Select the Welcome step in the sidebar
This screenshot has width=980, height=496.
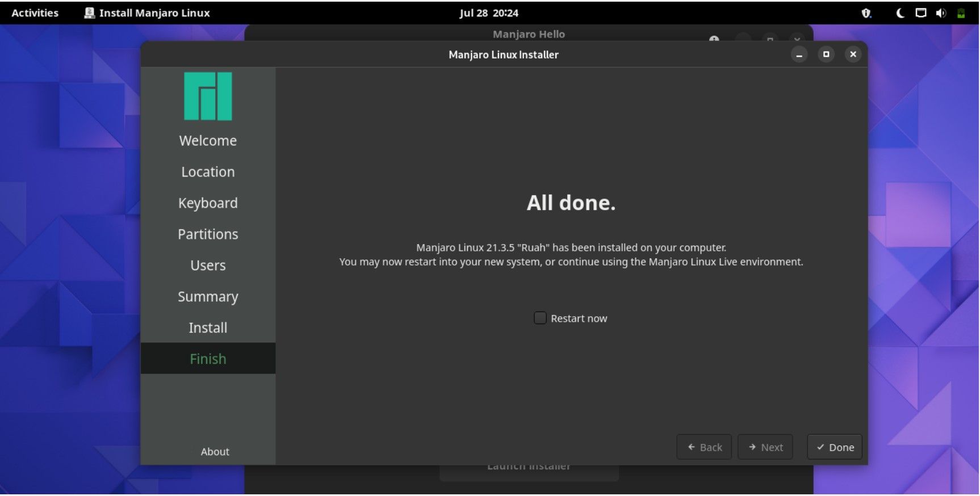tap(208, 140)
